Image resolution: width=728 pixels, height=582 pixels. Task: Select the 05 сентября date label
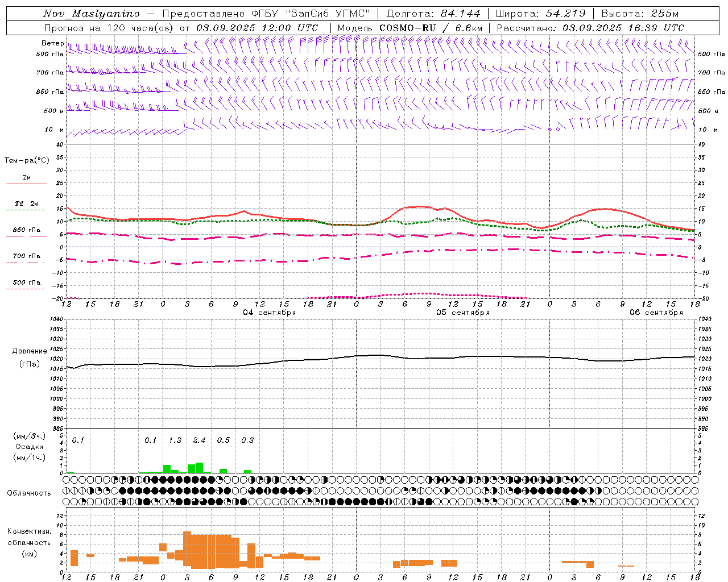coord(463,313)
